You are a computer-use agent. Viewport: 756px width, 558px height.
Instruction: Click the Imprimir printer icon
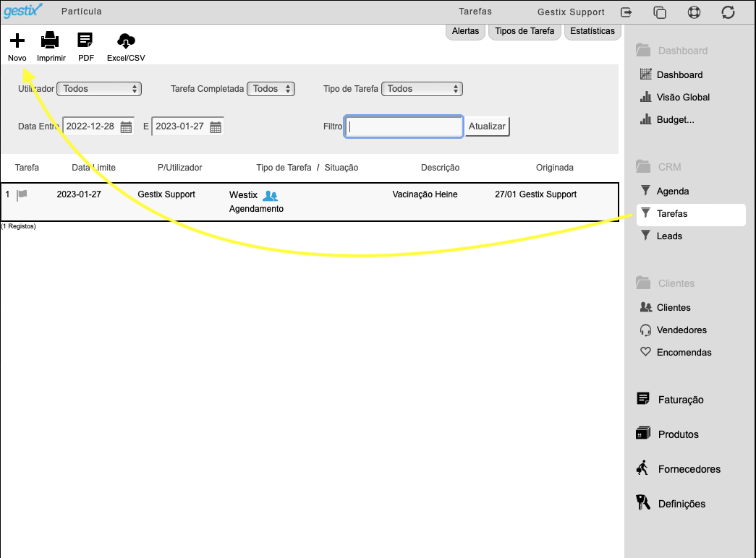pos(50,40)
